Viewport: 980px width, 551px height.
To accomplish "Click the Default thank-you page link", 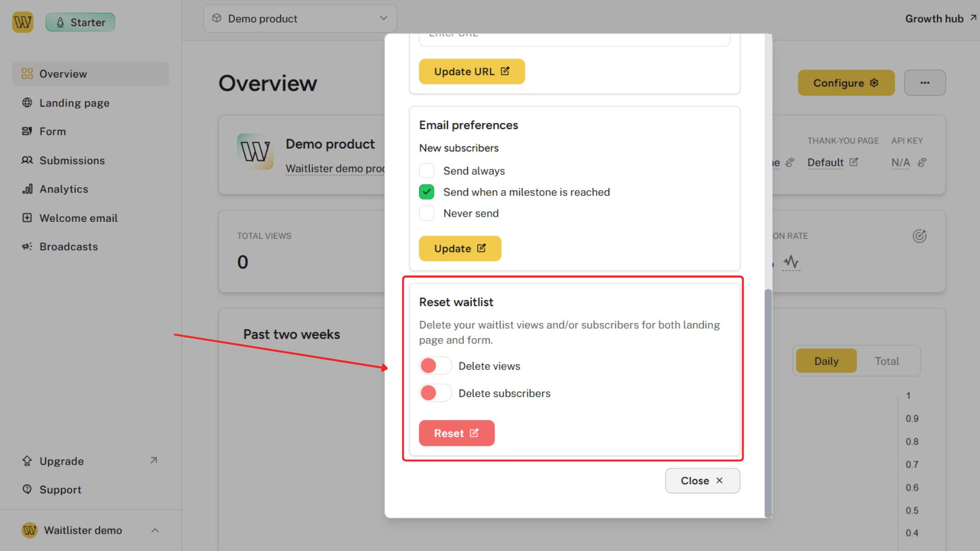I will tap(825, 162).
